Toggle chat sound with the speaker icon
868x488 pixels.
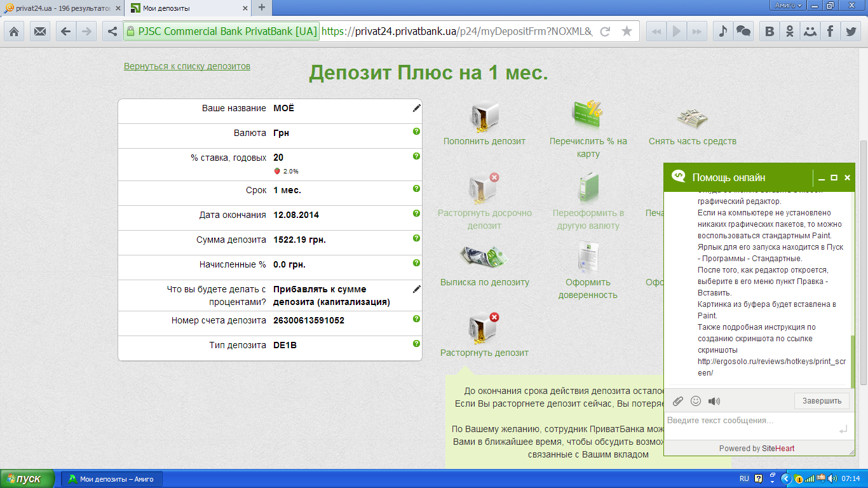(x=714, y=401)
